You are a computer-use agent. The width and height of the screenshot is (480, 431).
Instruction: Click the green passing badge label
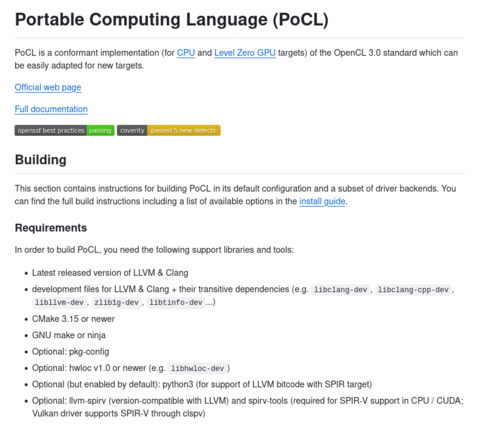(100, 130)
